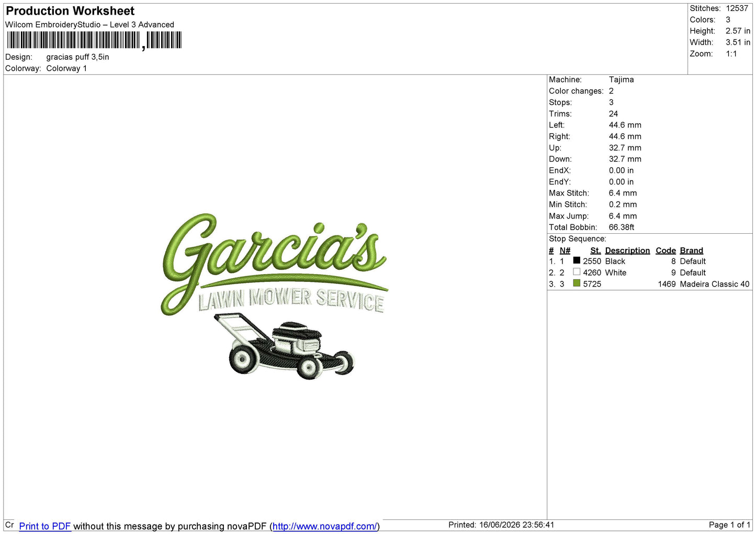
Task: Select the black color swatch in stop sequence
Action: click(x=577, y=260)
